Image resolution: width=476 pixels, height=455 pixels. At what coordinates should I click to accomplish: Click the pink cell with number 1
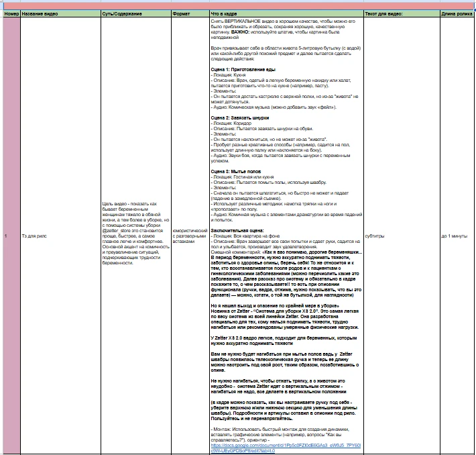point(11,236)
